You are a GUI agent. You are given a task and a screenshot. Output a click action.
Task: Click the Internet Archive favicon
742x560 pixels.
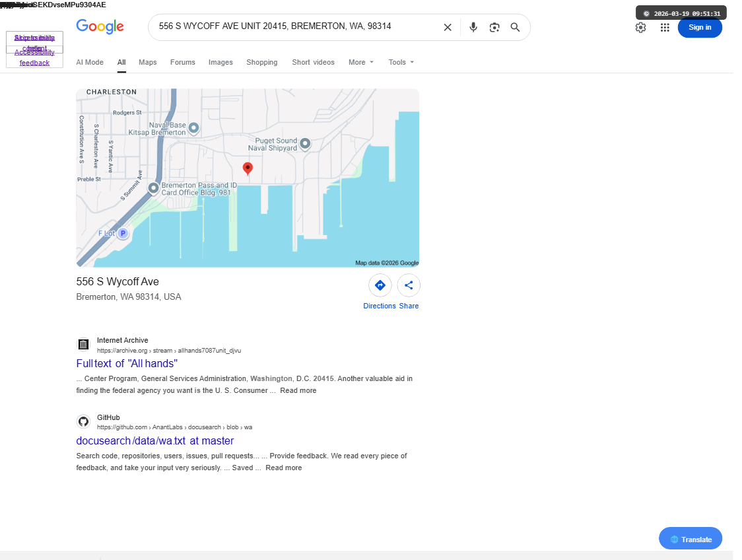[x=83, y=344]
